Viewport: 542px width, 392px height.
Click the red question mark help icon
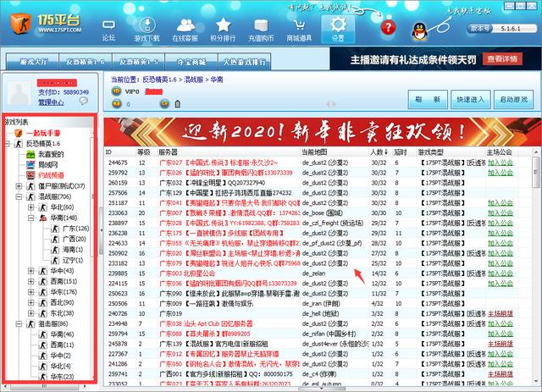388,27
